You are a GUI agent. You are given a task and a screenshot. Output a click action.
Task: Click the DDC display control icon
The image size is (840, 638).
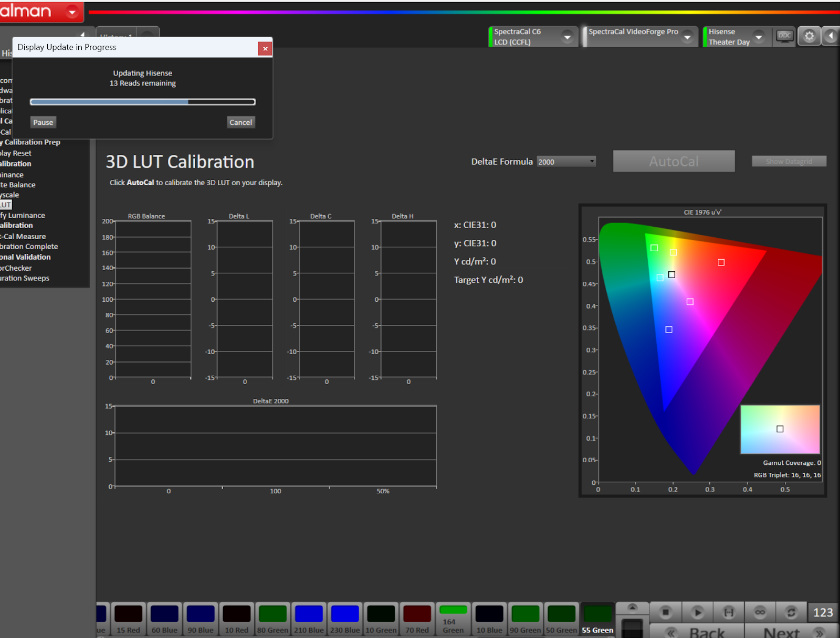point(784,36)
